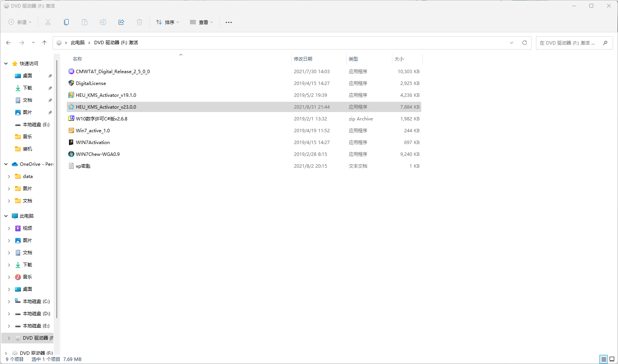This screenshot has width=618, height=364.
Task: Collapse the 快速访问 section
Action: click(x=6, y=64)
